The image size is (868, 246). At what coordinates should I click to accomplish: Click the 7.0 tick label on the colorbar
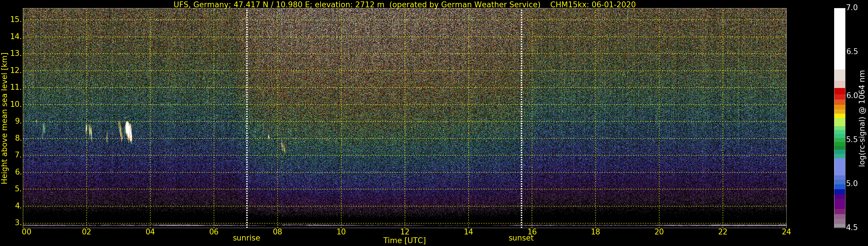852,8
